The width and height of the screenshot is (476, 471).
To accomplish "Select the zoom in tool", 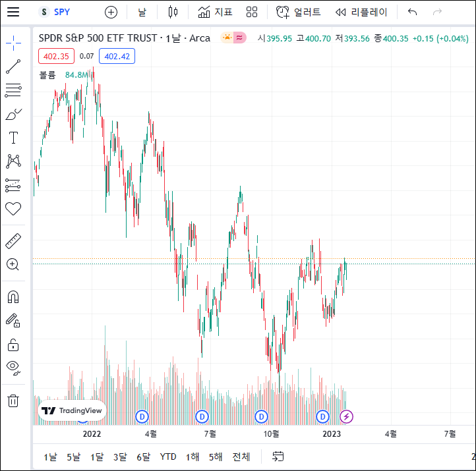I will pos(13,264).
